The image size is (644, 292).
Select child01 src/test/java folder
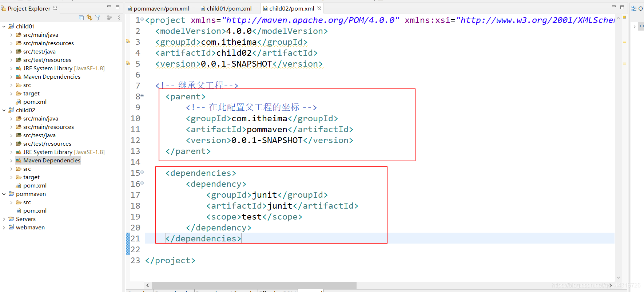click(x=39, y=51)
